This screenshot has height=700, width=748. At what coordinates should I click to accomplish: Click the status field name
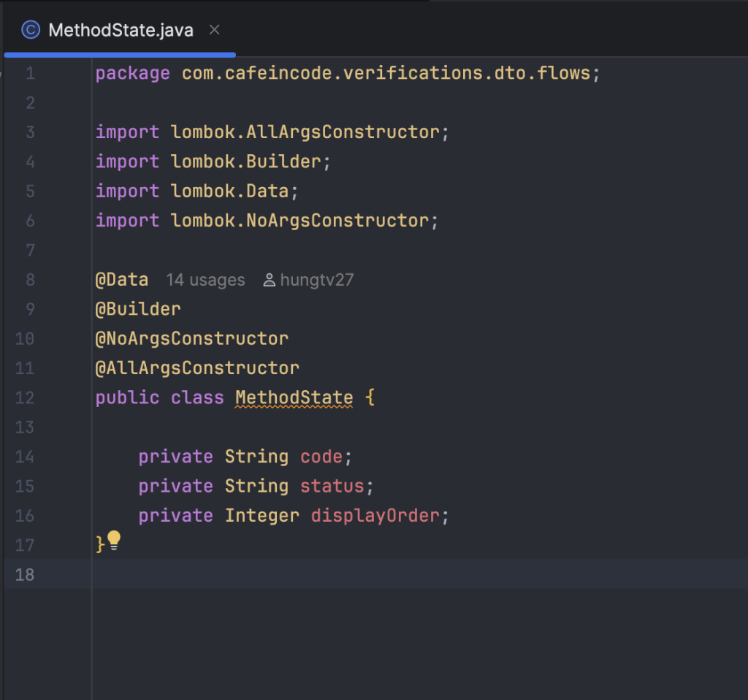click(332, 486)
